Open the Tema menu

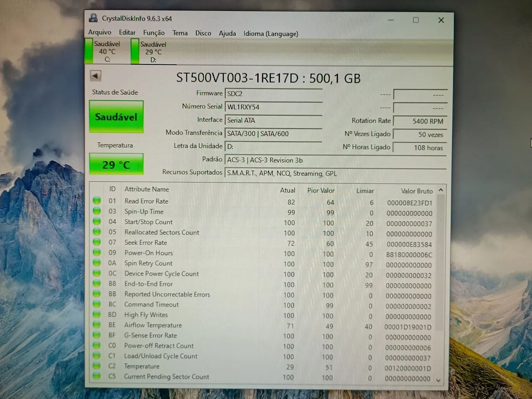[180, 33]
